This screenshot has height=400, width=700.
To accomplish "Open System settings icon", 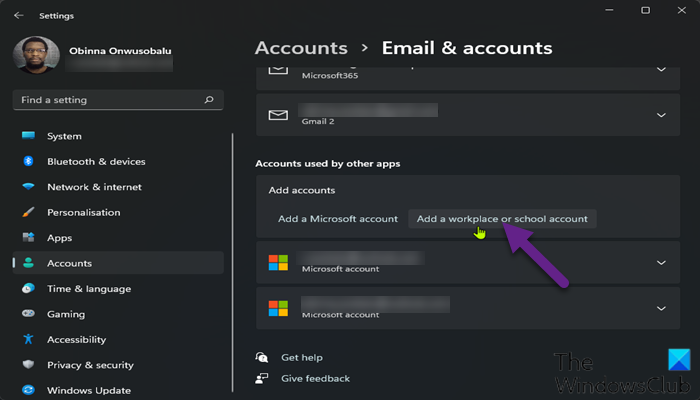I will coord(28,136).
